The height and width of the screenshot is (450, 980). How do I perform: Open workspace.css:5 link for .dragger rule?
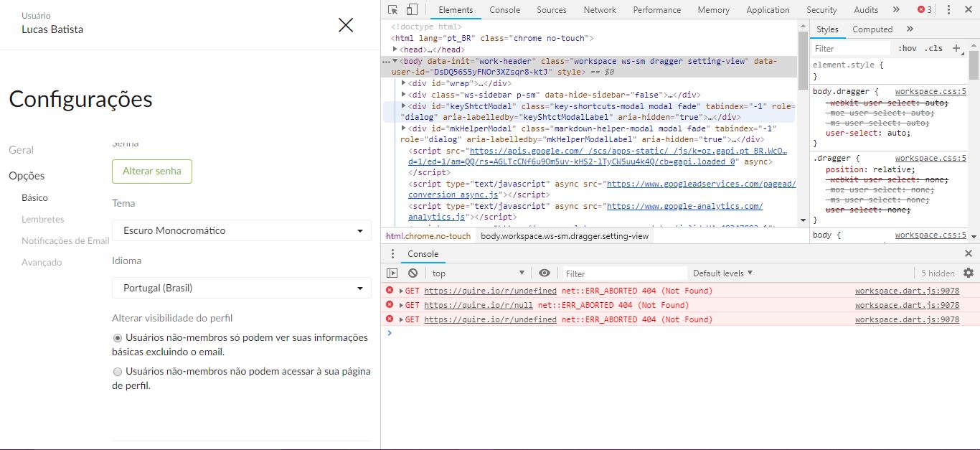(930, 158)
